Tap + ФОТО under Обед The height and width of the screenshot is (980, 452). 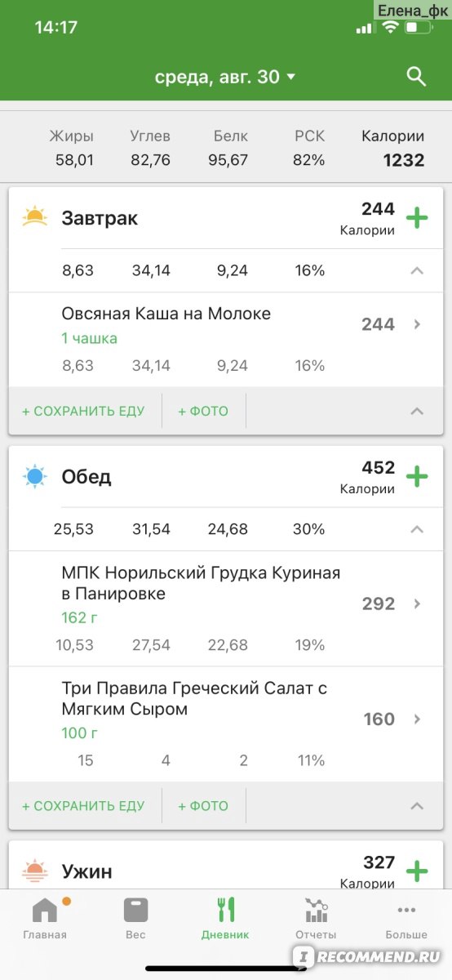[x=203, y=806]
